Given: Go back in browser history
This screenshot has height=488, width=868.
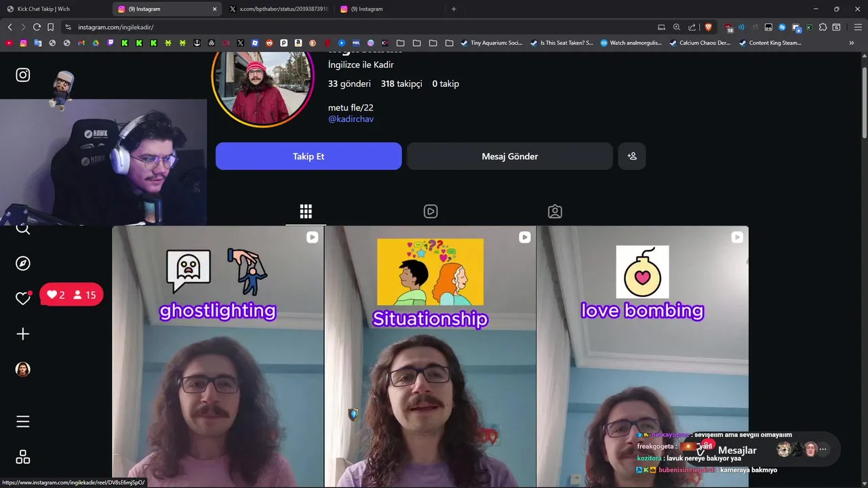Looking at the screenshot, I should [9, 27].
